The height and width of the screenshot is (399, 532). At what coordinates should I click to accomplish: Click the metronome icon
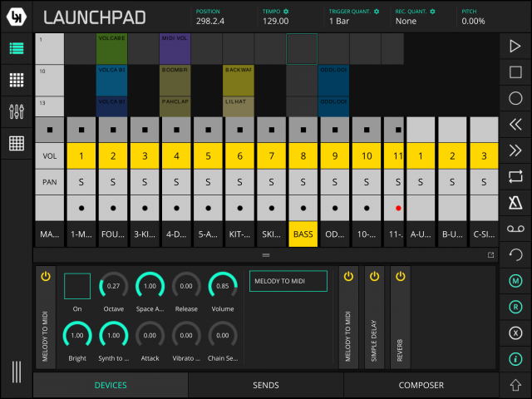[515, 202]
